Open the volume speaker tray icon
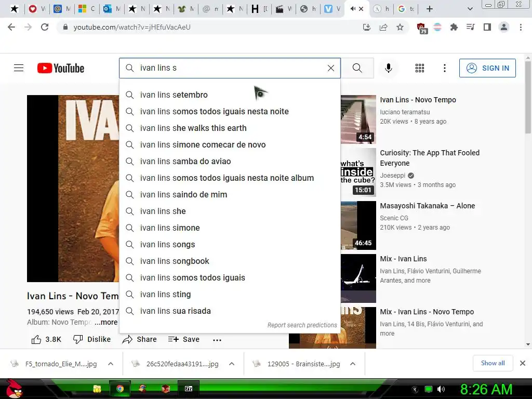 tap(441, 389)
